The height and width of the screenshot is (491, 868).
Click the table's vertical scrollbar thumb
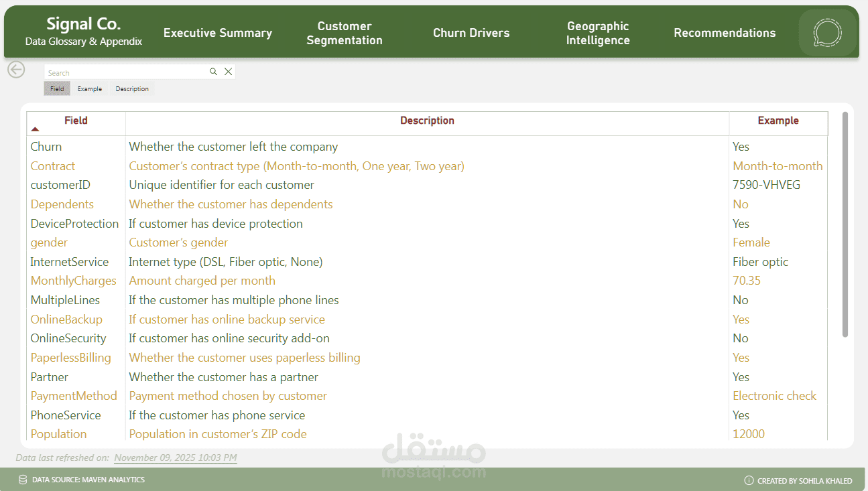coord(845,224)
